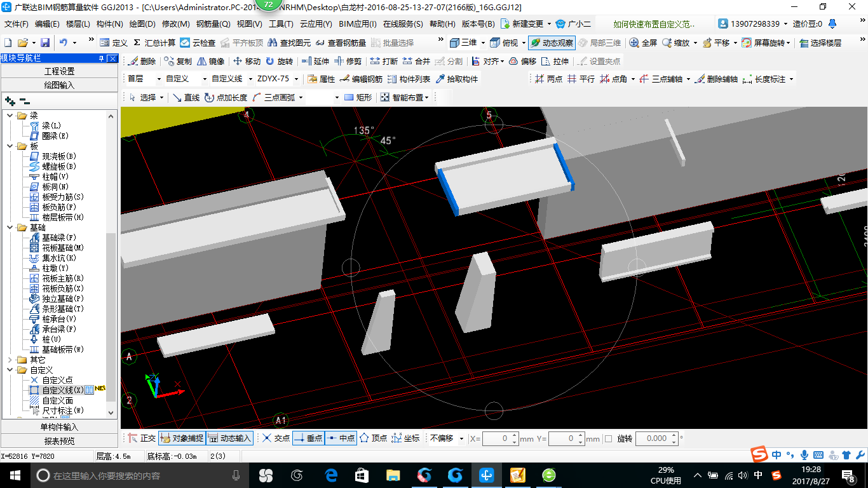Click the rotation angle input field
The image size is (868, 488).
(657, 438)
